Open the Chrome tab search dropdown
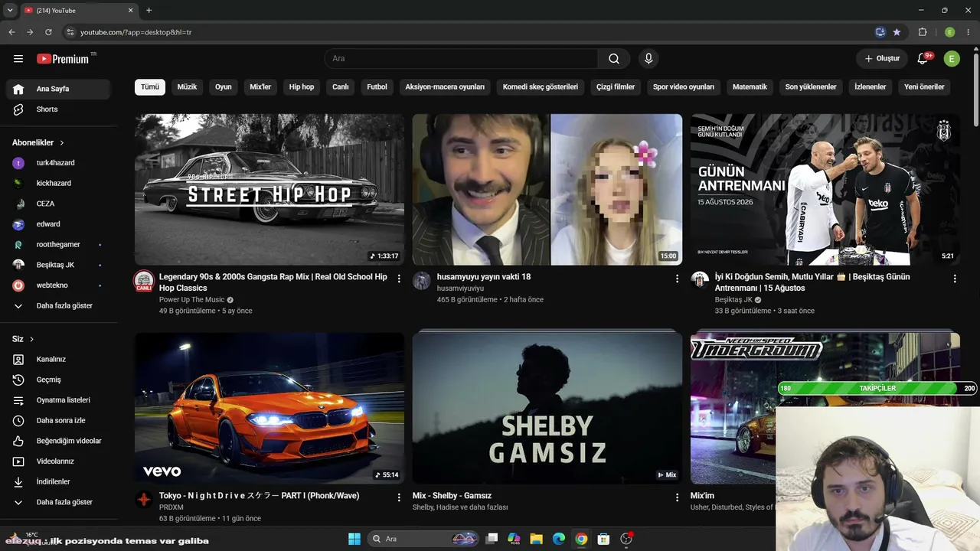The width and height of the screenshot is (980, 551). click(10, 10)
